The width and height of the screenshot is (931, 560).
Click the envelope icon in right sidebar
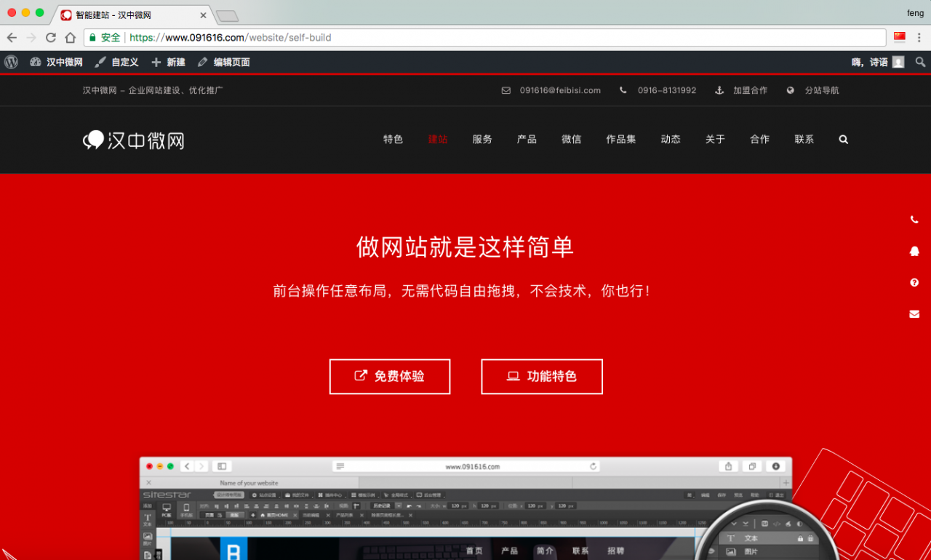pyautogui.click(x=914, y=314)
